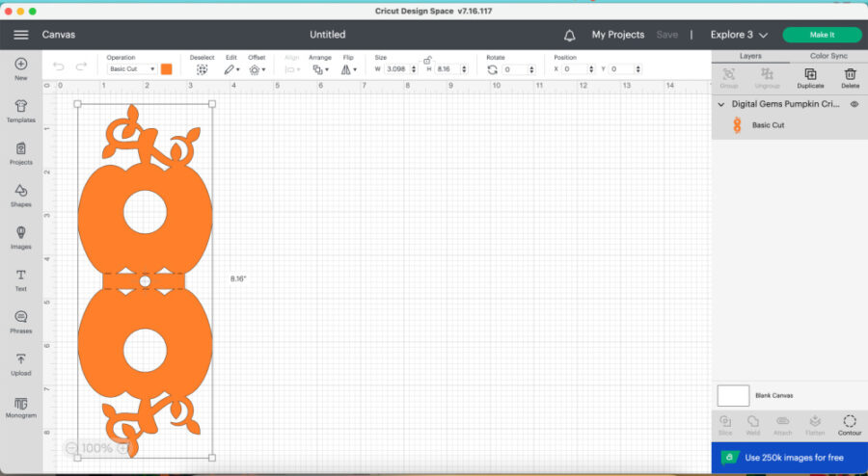Click the orange operation color swatch

click(x=167, y=69)
